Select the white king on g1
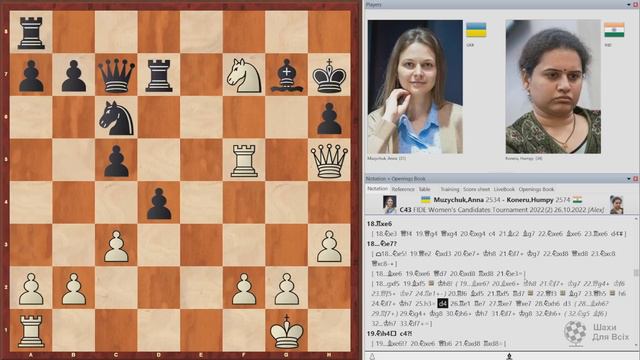The width and height of the screenshot is (640, 360). [287, 331]
